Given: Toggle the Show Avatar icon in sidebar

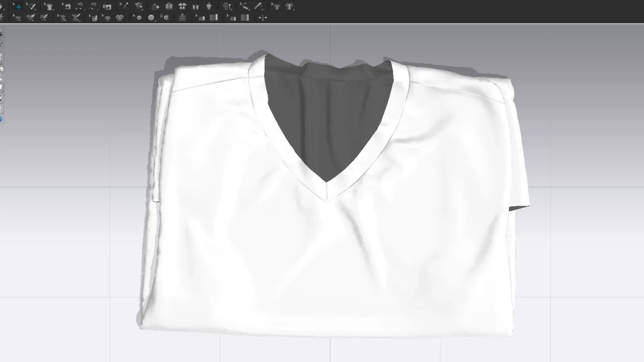Looking at the screenshot, I should point(1,78).
